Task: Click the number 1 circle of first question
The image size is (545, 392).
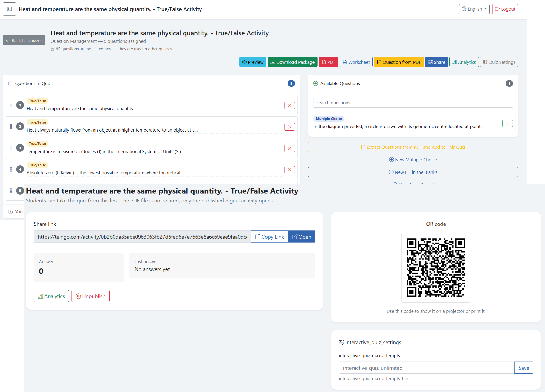Action: click(20, 105)
